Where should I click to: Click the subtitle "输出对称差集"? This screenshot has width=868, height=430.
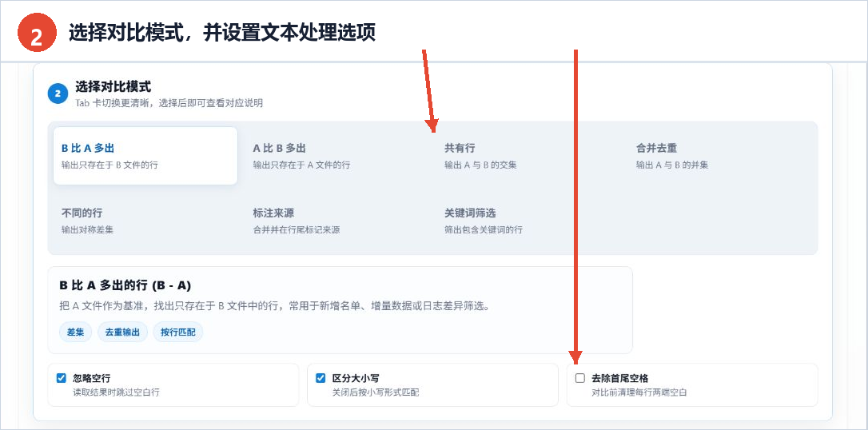87,229
